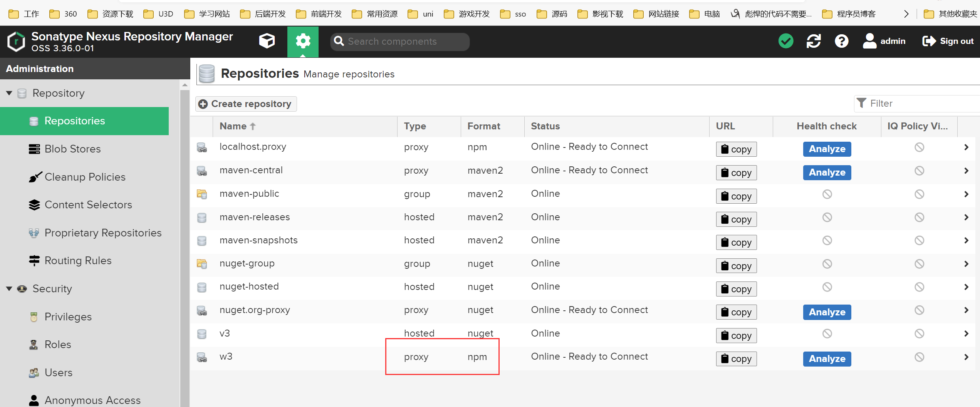The image size is (980, 407).
Task: Sort by the Name column header
Action: click(x=305, y=126)
